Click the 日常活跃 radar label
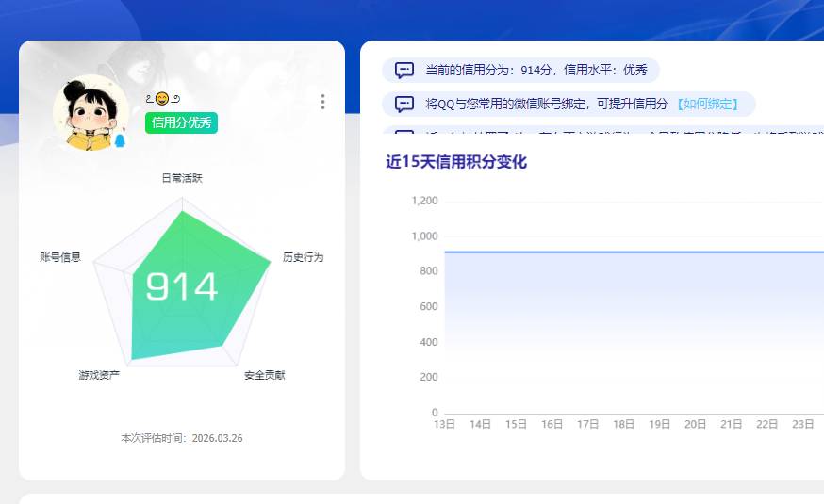This screenshot has height=504, width=824. [x=182, y=178]
